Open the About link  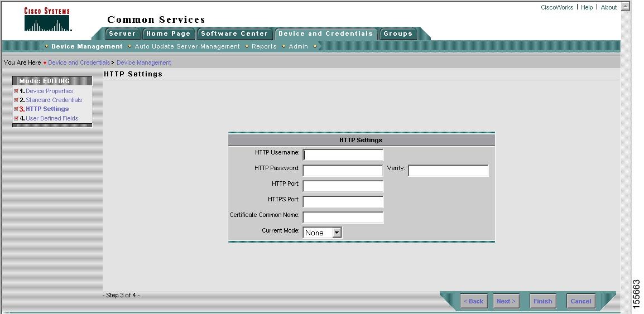coord(609,7)
